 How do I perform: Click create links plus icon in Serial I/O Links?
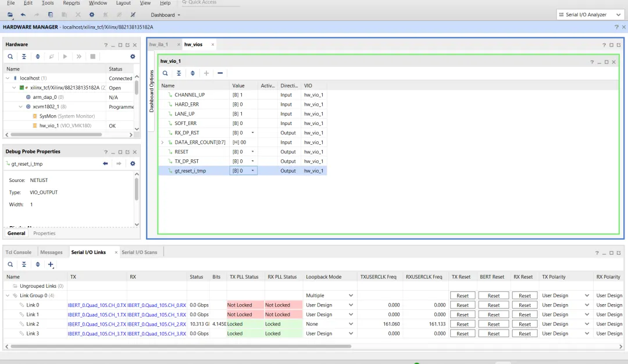51,265
